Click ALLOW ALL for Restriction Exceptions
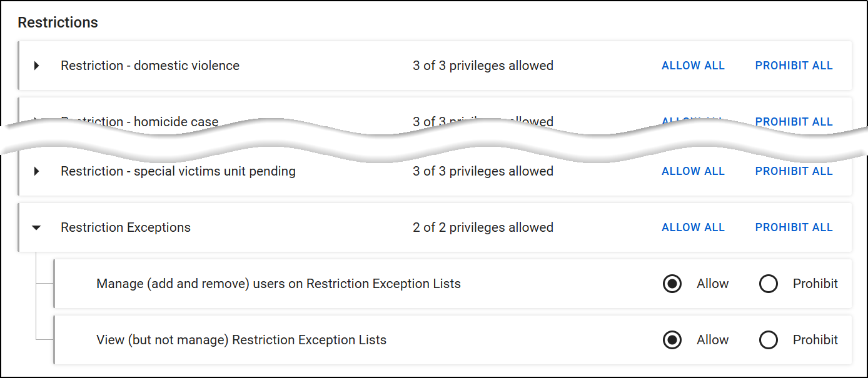The width and height of the screenshot is (868, 378). [693, 227]
